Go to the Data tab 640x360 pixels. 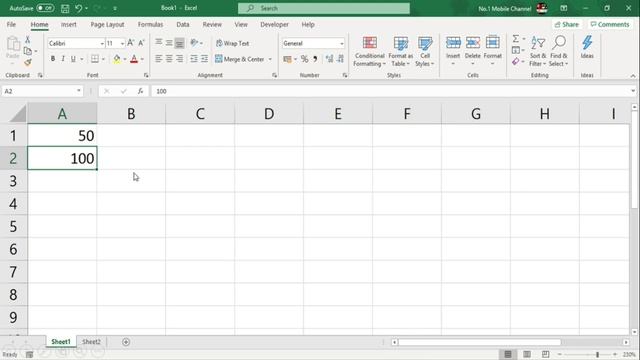point(183,24)
